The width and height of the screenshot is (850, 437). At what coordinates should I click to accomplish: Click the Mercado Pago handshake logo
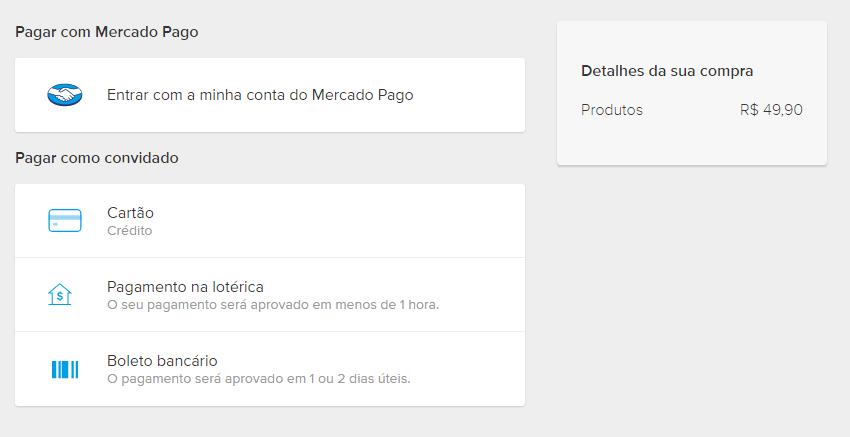(65, 95)
